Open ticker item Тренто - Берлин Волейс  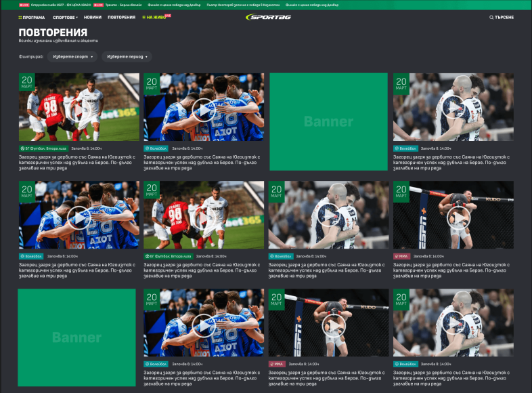[123, 5]
